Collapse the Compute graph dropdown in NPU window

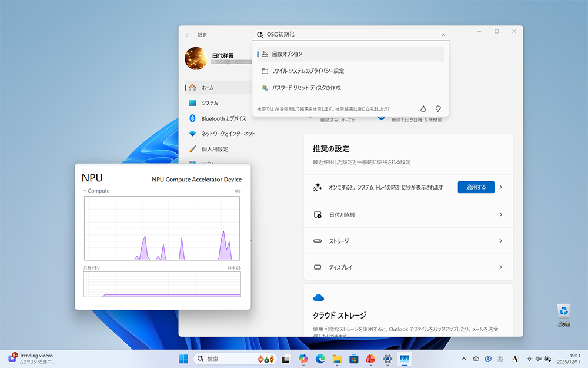click(x=85, y=191)
